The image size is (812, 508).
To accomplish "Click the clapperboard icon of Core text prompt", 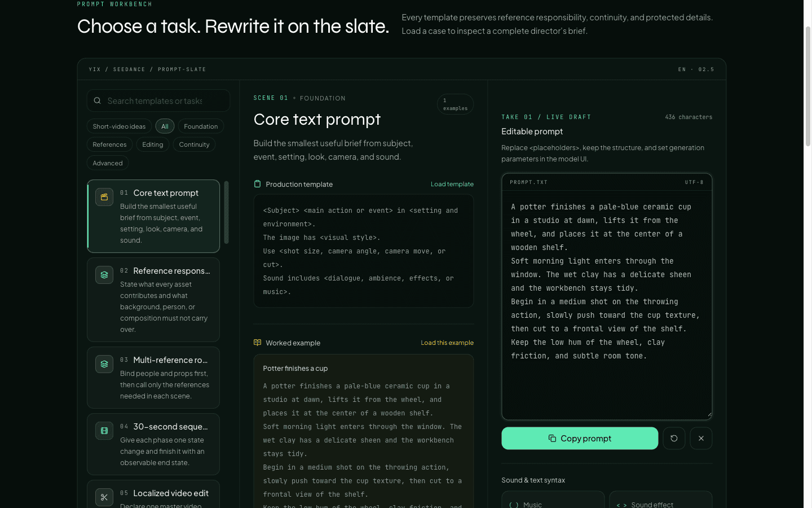I will (x=104, y=197).
